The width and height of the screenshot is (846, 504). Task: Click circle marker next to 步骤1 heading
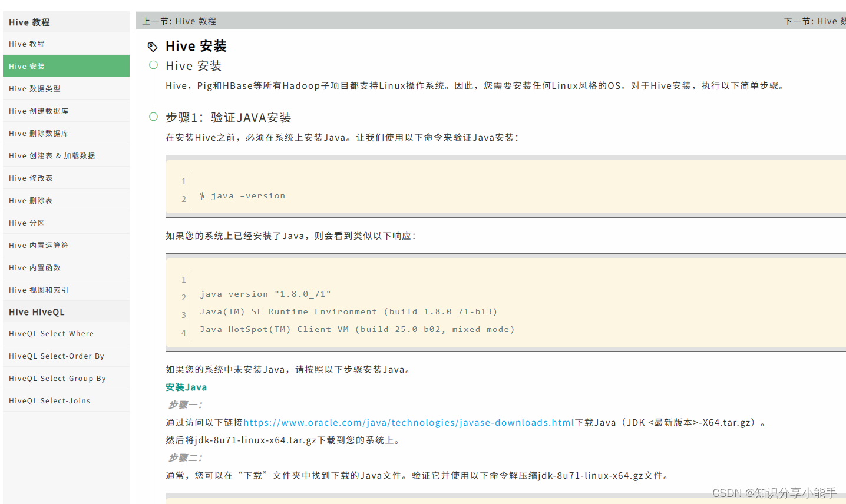(x=153, y=117)
